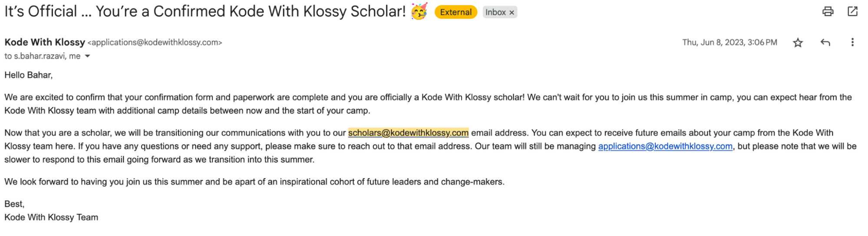Viewport: 868px width, 236px height.
Task: Reply to the email using the arrow icon
Action: click(x=825, y=43)
